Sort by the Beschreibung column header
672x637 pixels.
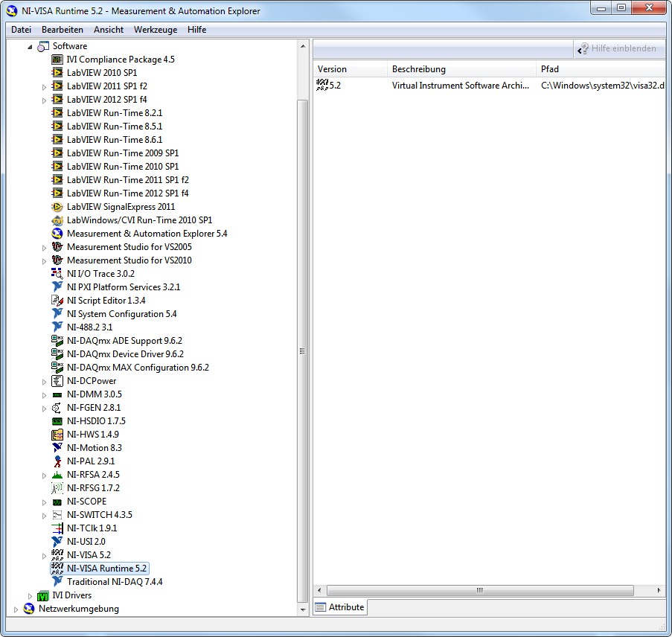461,69
